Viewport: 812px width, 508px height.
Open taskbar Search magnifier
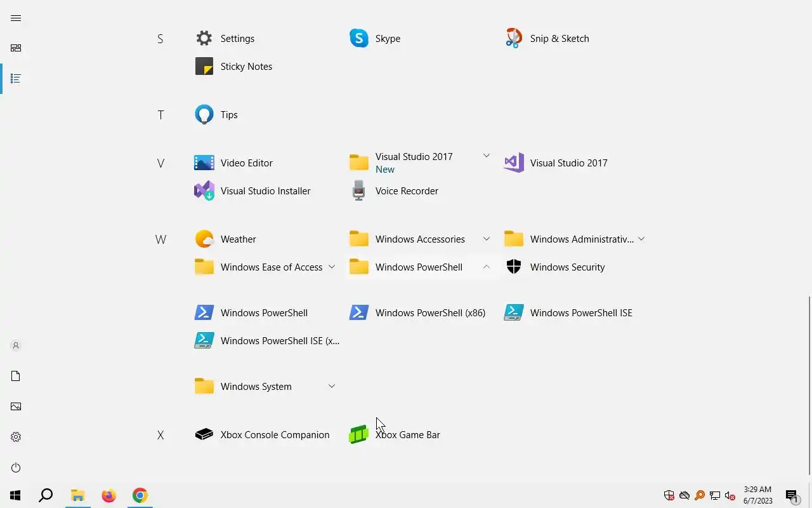click(x=46, y=495)
